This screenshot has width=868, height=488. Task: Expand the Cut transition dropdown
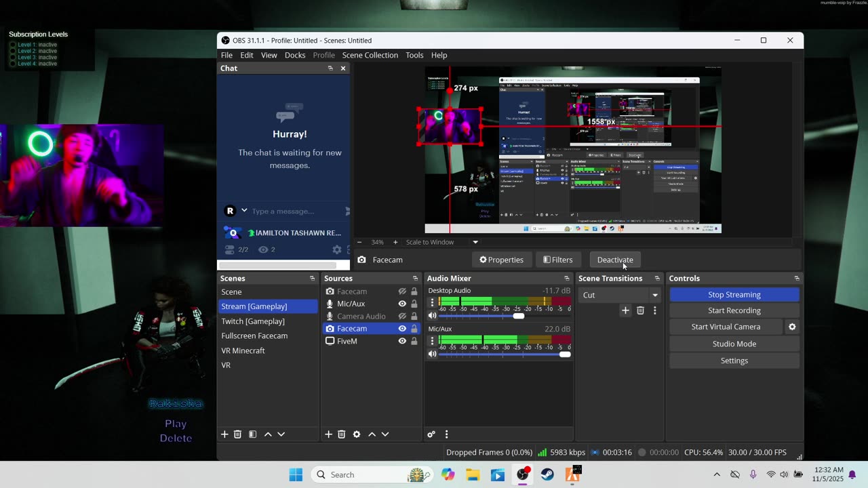coord(654,295)
